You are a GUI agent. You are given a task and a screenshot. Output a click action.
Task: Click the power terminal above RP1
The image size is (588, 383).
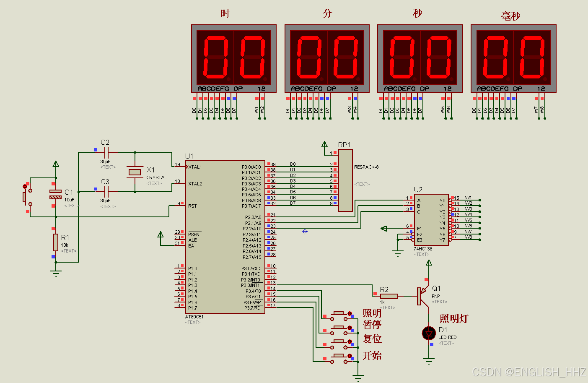(324, 144)
